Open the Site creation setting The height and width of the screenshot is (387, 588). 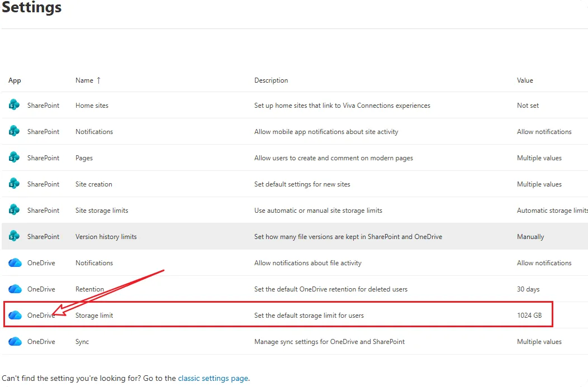(x=94, y=184)
